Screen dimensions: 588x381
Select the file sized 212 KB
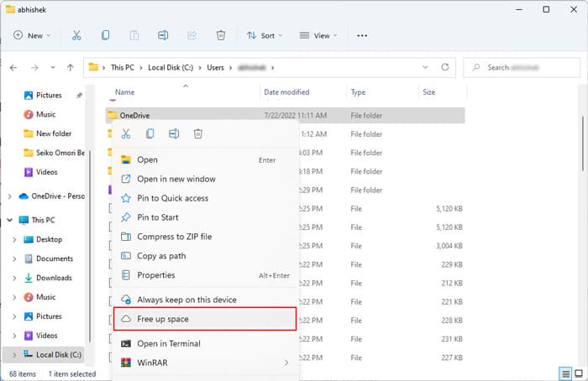point(285,283)
